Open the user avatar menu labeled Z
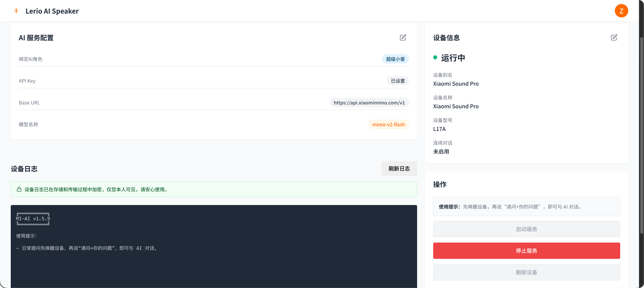The height and width of the screenshot is (288, 644). pyautogui.click(x=622, y=11)
